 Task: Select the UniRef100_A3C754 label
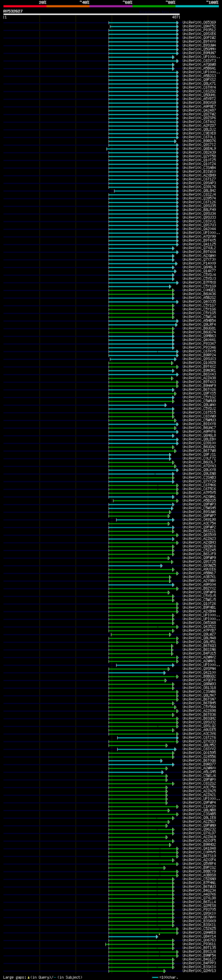(x=199, y=524)
